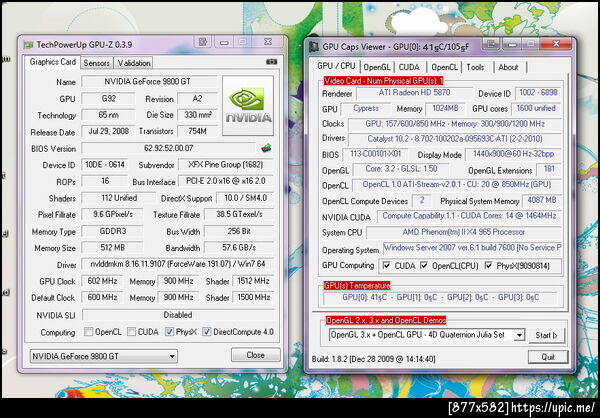Click System CPU AMD Phenom II field
The image size is (600, 418).
[464, 232]
